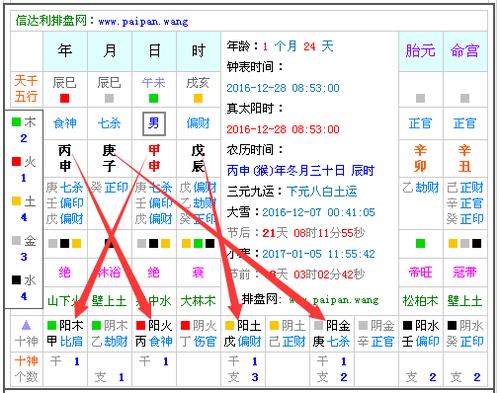Click the 偏财 label under 时 column

198,123
